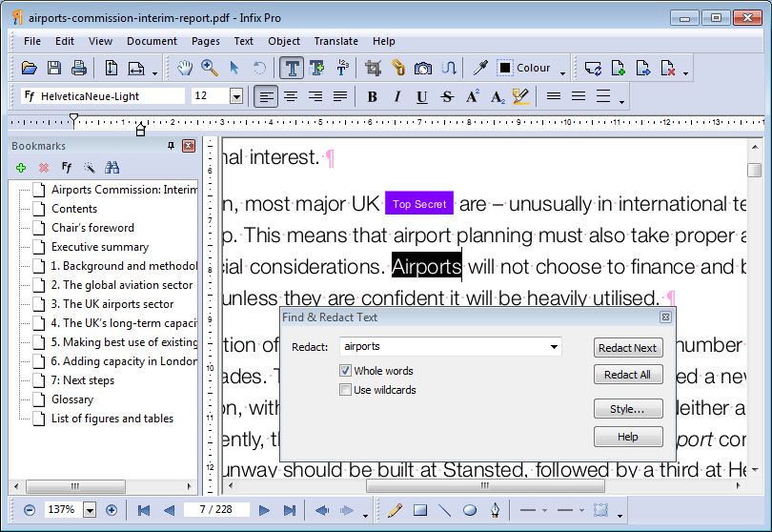Select the Text edit tool
The height and width of the screenshot is (532, 772).
292,68
